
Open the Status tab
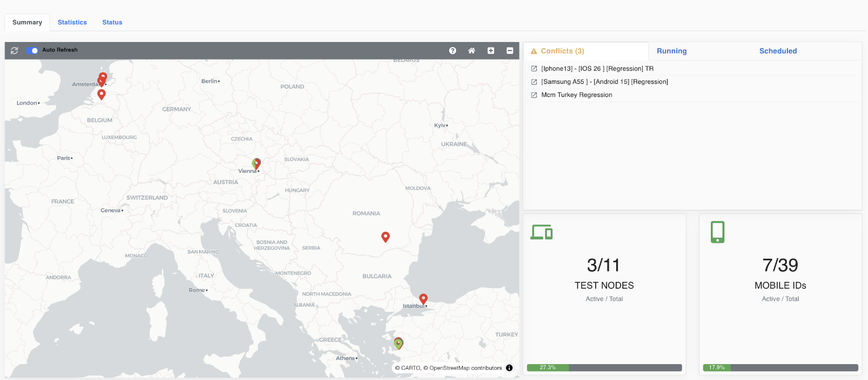[x=112, y=22]
